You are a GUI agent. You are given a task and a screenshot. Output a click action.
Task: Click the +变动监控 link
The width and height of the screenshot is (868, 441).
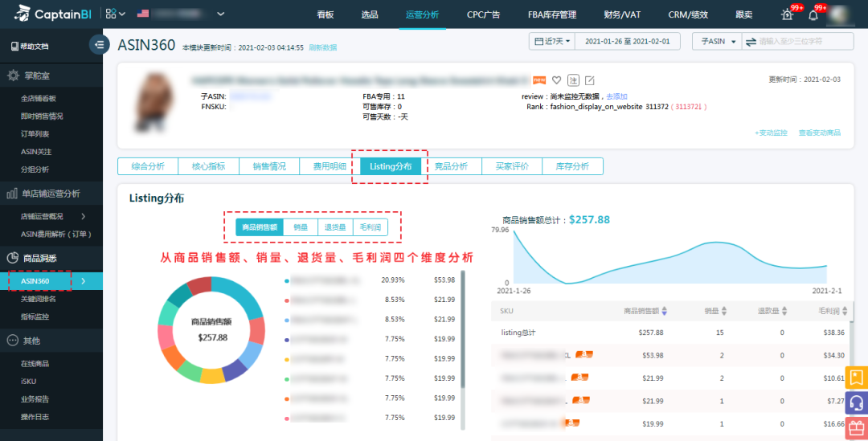(771, 133)
